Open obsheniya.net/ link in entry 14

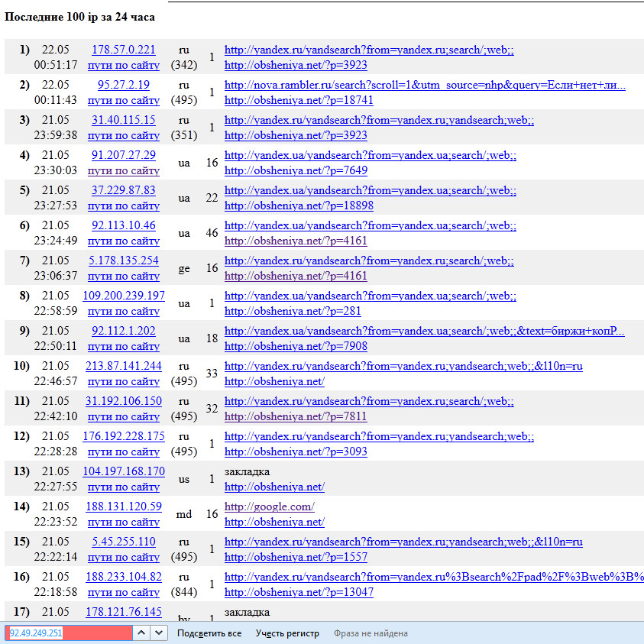tap(274, 522)
